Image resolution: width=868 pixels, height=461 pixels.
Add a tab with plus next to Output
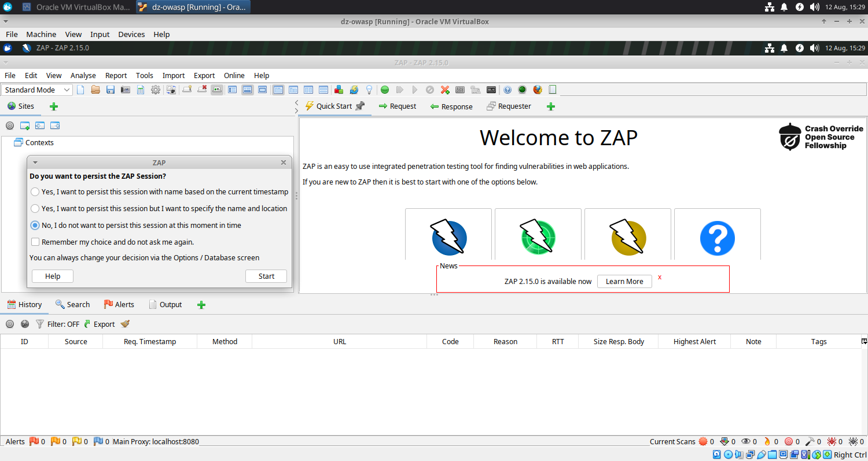pyautogui.click(x=201, y=305)
